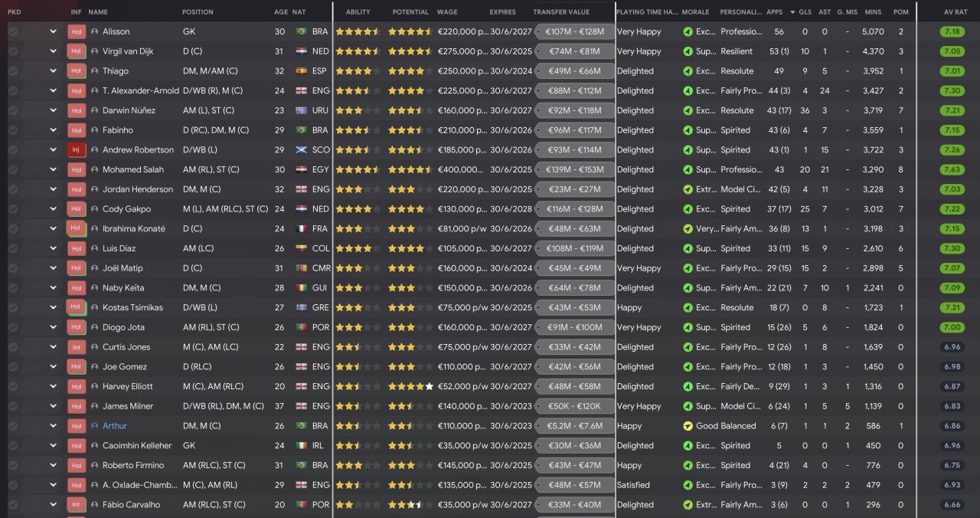
Task: Select the picked checkbox for Joe Gomez
Action: [13, 367]
